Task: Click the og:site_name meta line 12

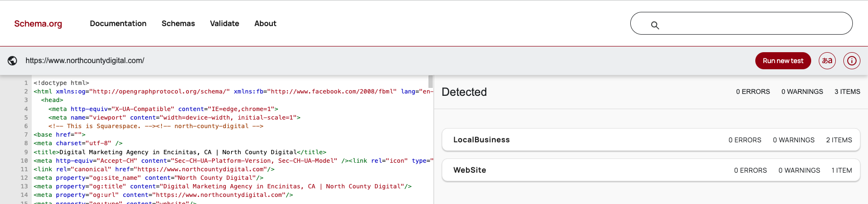Action: [148, 178]
